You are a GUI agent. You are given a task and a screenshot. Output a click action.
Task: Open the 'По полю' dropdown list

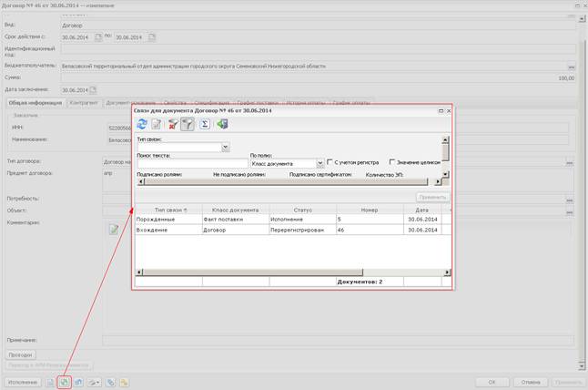319,163
